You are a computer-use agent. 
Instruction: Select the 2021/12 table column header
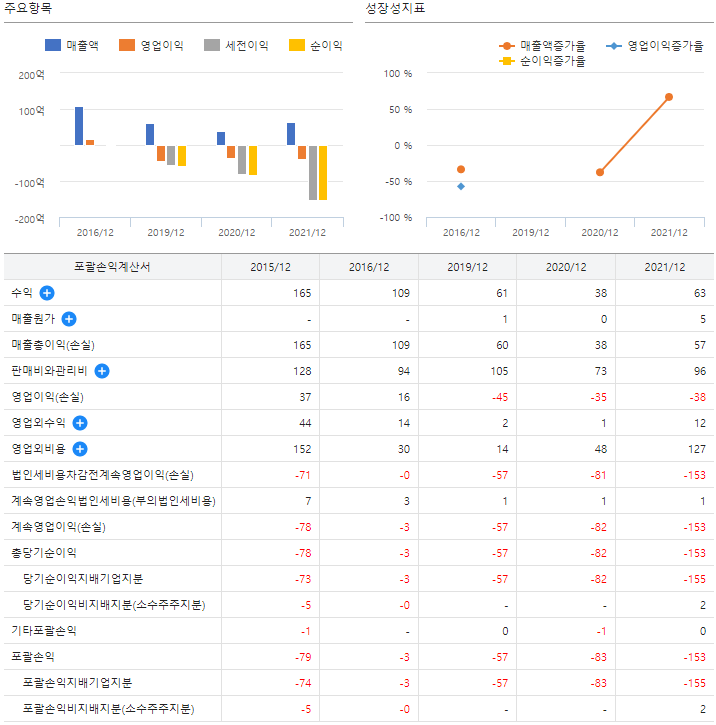click(x=665, y=267)
